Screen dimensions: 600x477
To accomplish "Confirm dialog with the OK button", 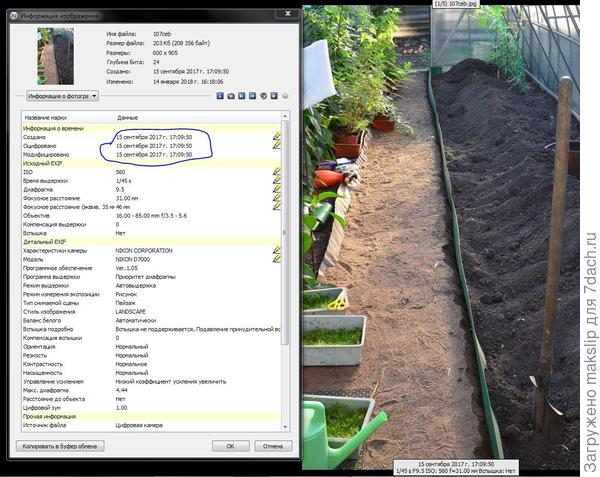I will point(230,446).
